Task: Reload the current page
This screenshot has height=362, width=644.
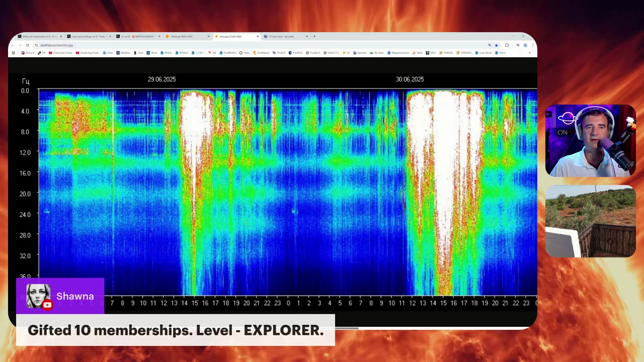Action: point(27,45)
